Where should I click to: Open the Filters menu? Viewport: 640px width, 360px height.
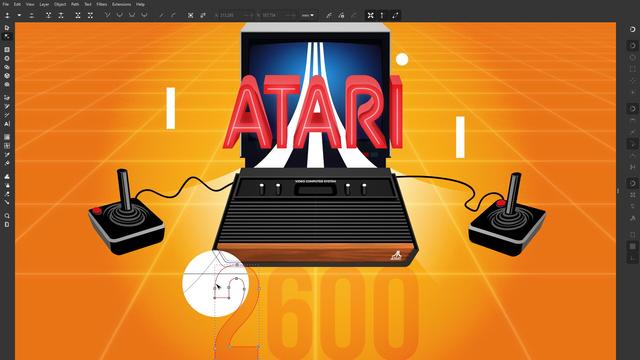pyautogui.click(x=102, y=4)
